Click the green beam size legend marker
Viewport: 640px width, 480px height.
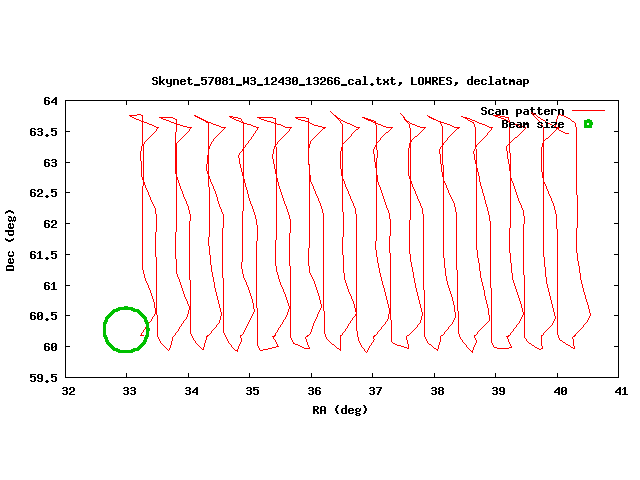(588, 124)
